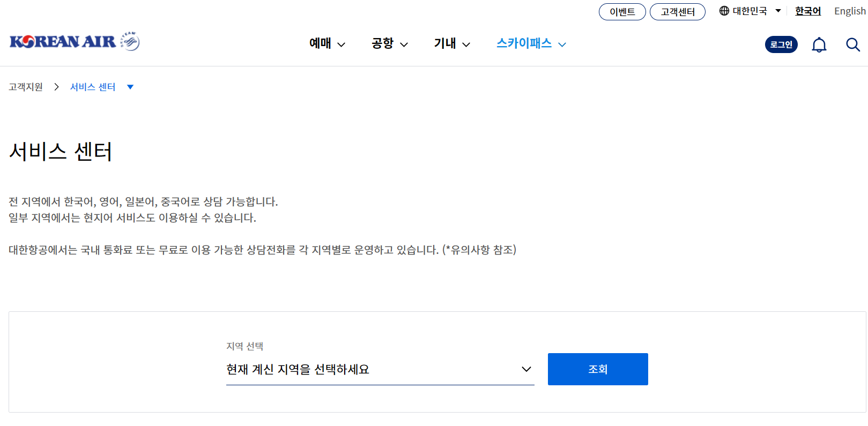Open the 현재 계신 지역을 선택하세요 dropdown
The height and width of the screenshot is (426, 868).
[380, 369]
